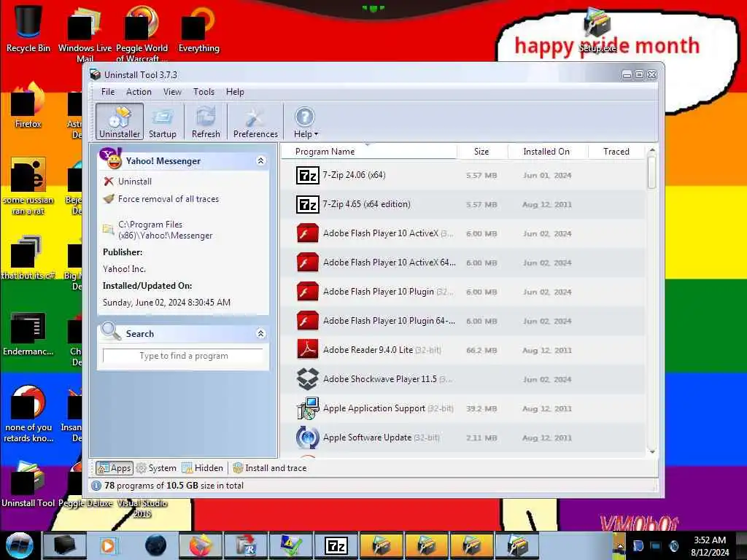Sort by Installed On column header
747x560 pixels.
tap(547, 152)
